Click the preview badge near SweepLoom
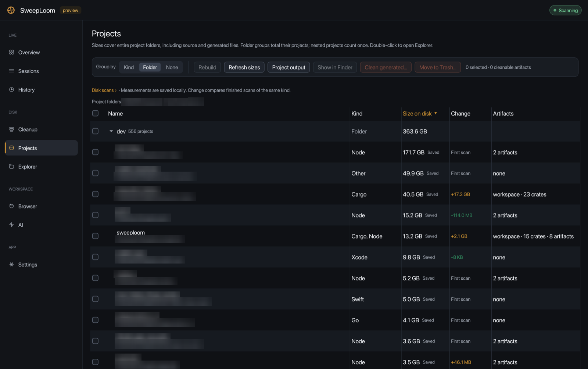Viewport: 588px width, 369px height. tap(71, 10)
